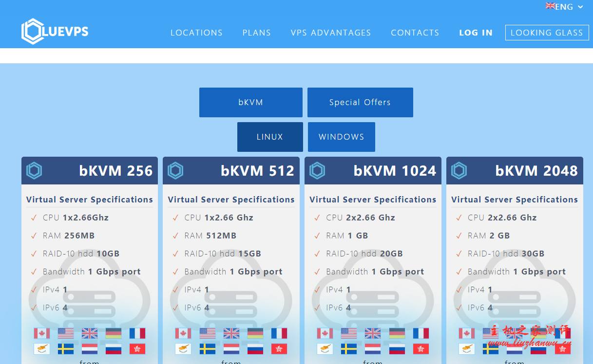Click the bKVM 2048 plan title
593x364 pixels.
tap(536, 171)
